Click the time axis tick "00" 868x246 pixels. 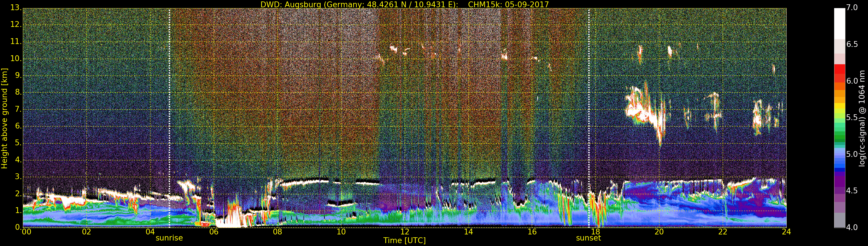click(x=26, y=232)
